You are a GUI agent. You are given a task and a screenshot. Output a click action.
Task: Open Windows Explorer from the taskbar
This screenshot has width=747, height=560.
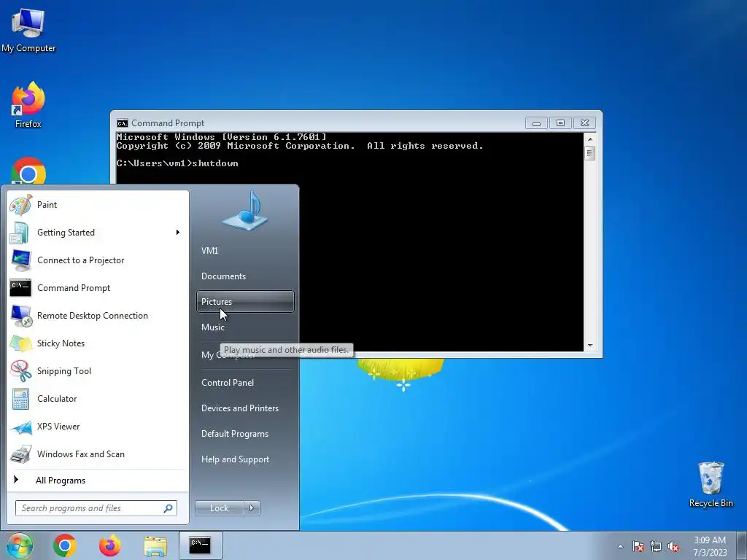pyautogui.click(x=155, y=546)
